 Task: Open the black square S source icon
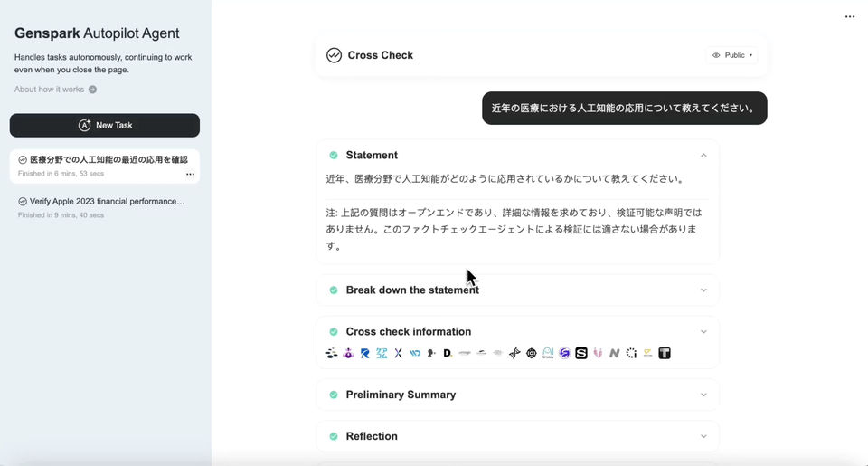click(x=581, y=353)
